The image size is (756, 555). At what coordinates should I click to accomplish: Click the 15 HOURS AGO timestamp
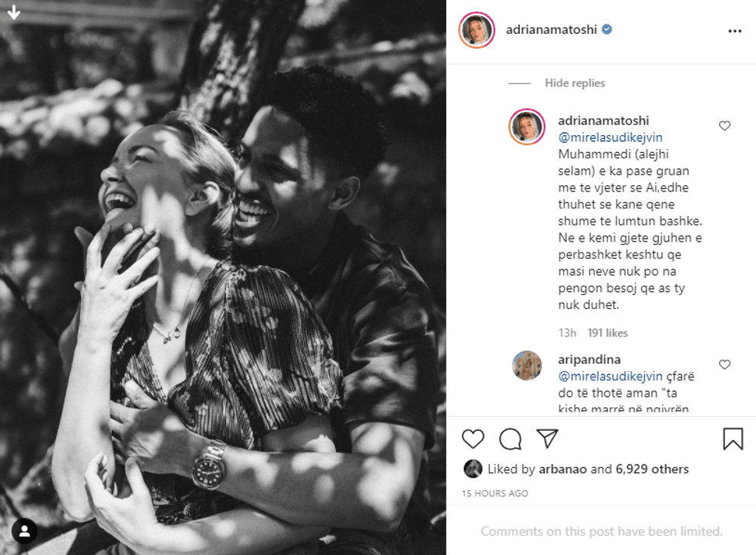pyautogui.click(x=495, y=493)
